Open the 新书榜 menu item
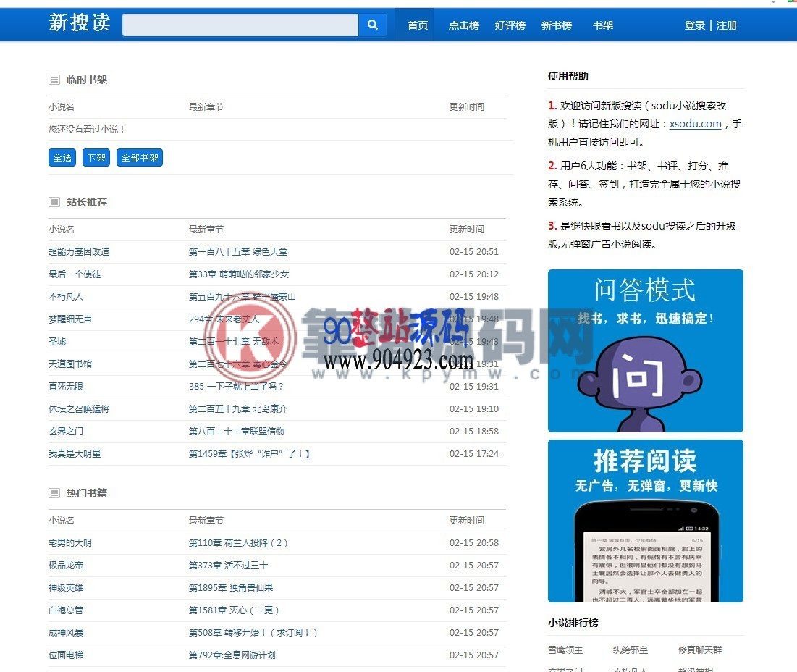 pos(557,25)
